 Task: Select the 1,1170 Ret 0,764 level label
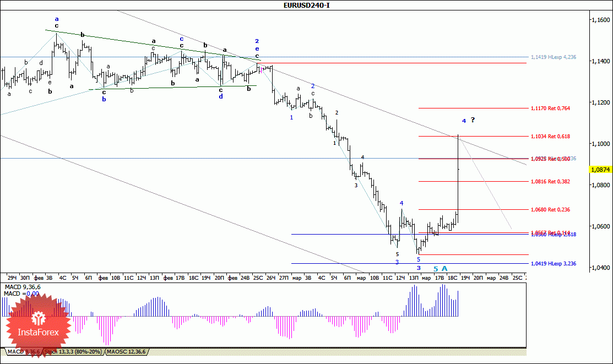[550, 108]
